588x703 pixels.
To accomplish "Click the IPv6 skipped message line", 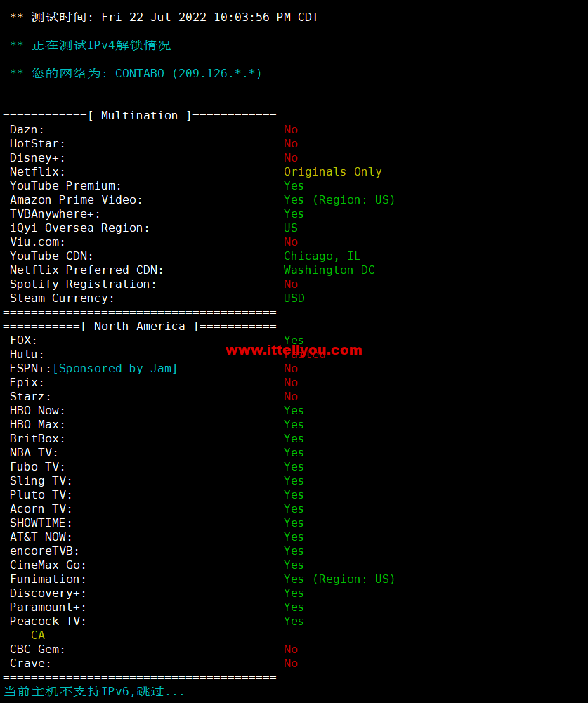I will (x=93, y=692).
